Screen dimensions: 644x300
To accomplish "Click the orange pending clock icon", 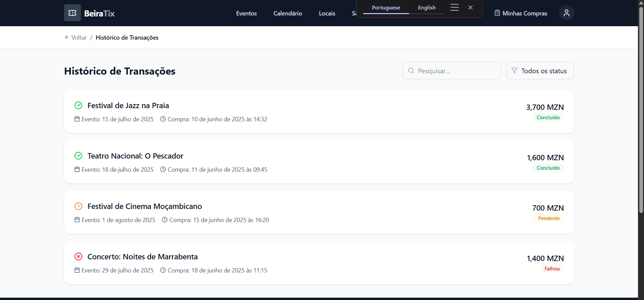I will [x=78, y=206].
